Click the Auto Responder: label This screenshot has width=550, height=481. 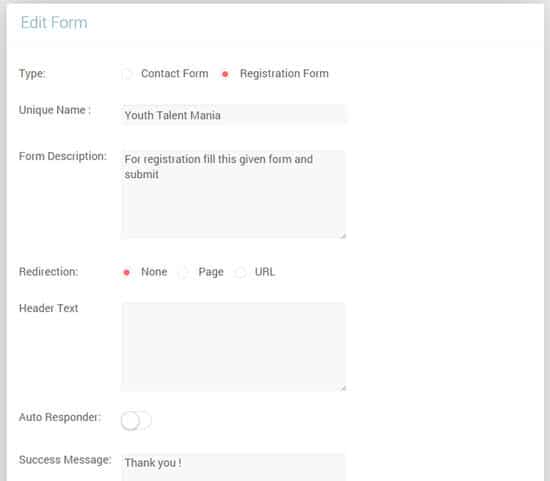click(x=60, y=417)
